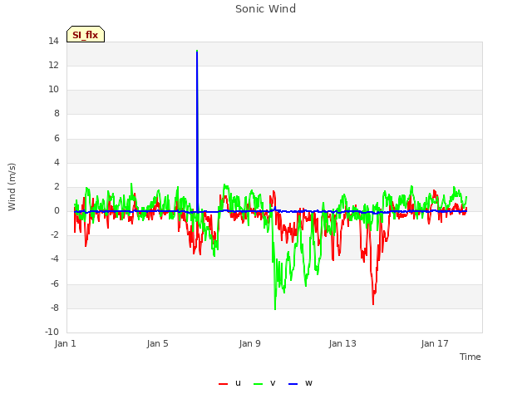Click the red u legend color marker
Screen dimensions: 532x399
click(x=224, y=384)
